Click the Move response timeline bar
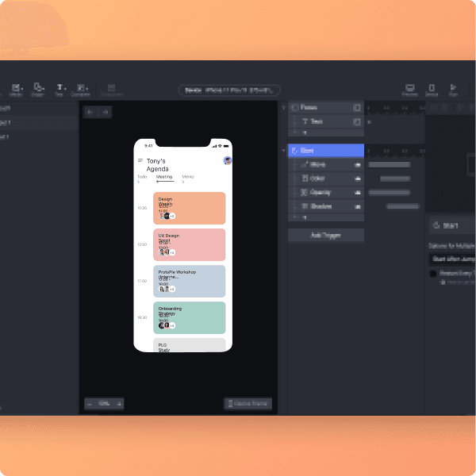The height and width of the screenshot is (476, 476). coord(390,165)
